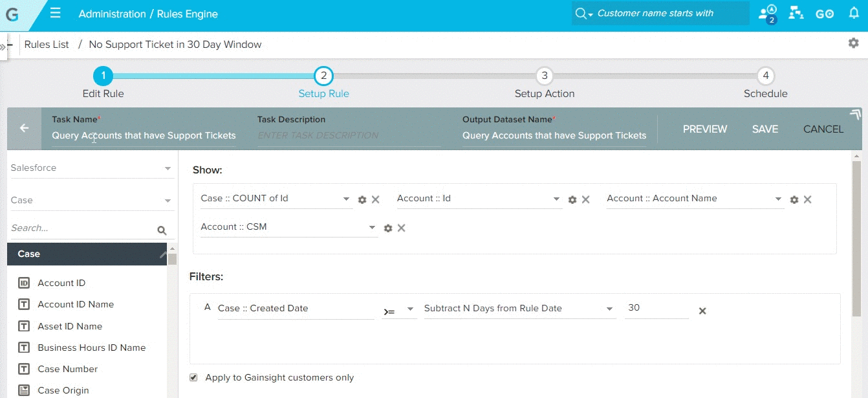Open settings gear for Case COUNT of Id
Image resolution: width=868 pixels, height=398 pixels.
click(x=362, y=200)
